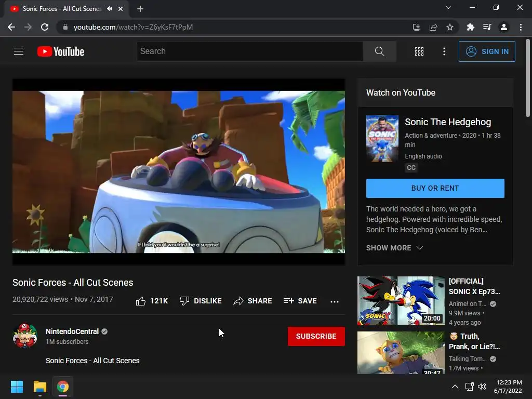Like the video with thumbs up

coord(152,301)
